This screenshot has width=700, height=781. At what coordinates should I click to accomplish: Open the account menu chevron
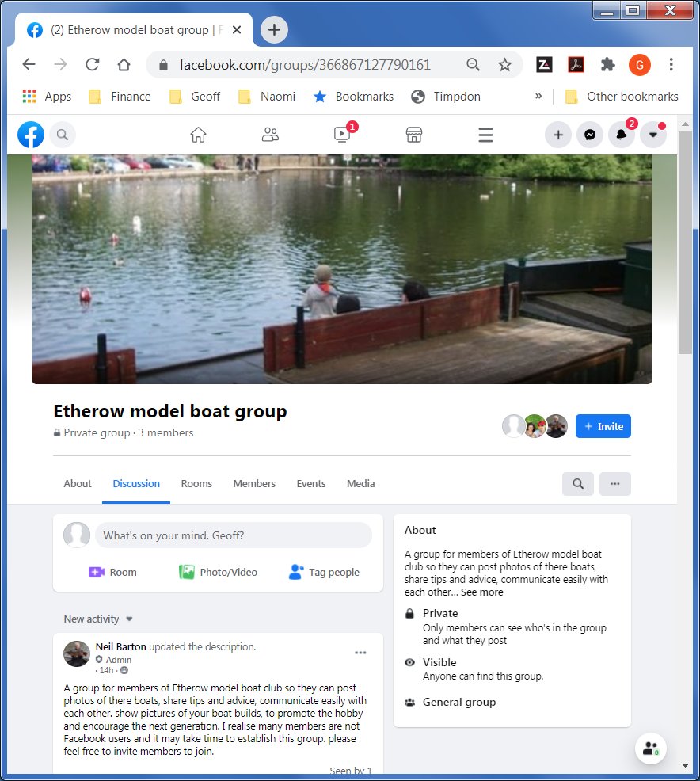click(x=653, y=135)
